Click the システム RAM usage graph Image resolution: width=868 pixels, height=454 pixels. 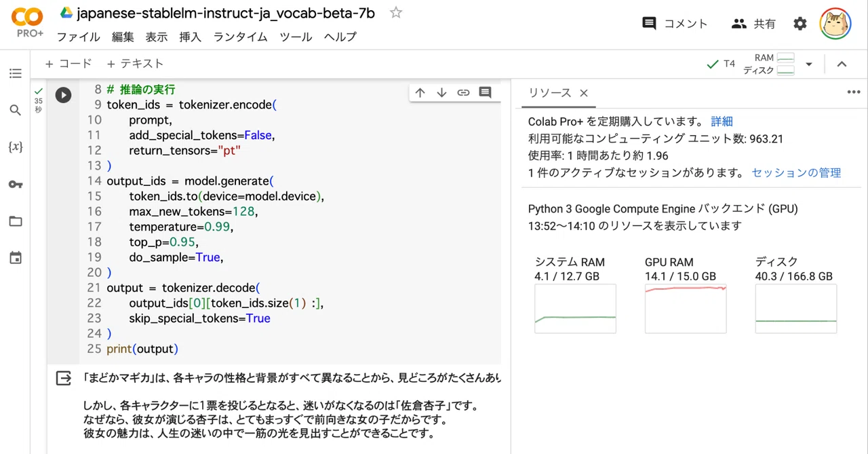click(575, 309)
